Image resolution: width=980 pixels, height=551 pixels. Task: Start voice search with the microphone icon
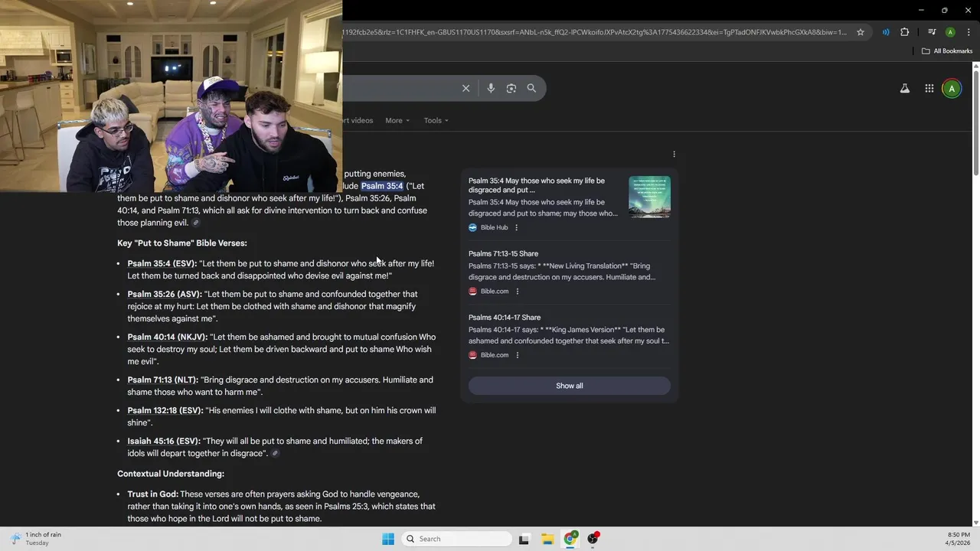point(491,88)
